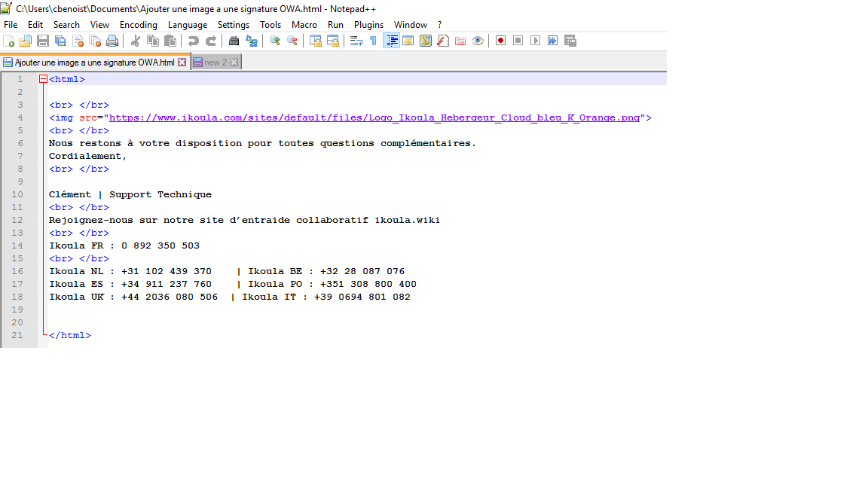The width and height of the screenshot is (868, 488).
Task: Zoom out using magnifier minus icon
Action: (292, 41)
